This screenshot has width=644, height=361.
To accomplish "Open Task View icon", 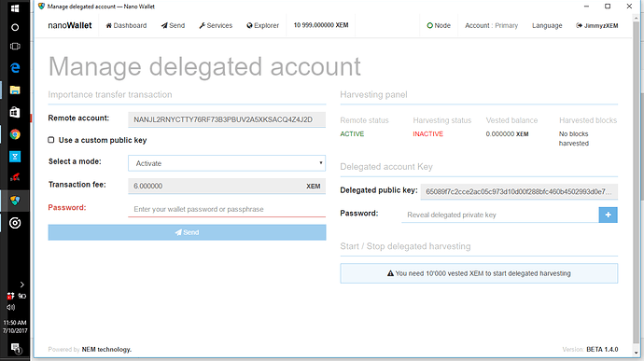I will [x=15, y=47].
